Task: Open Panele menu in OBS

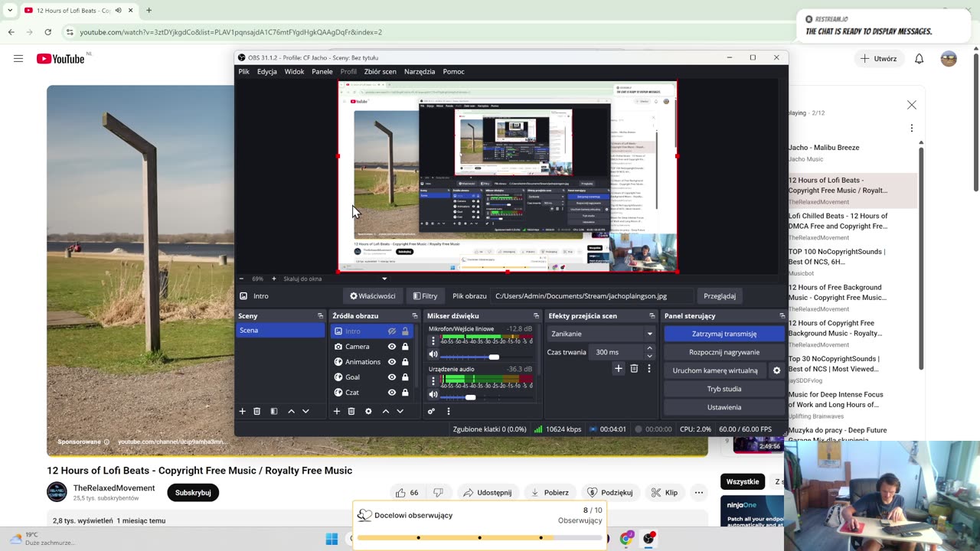Action: (322, 71)
